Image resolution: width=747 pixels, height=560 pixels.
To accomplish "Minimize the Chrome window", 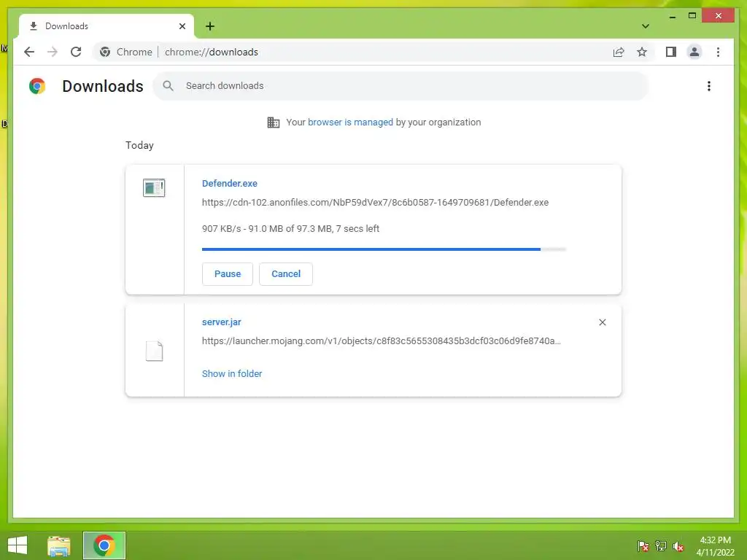I will 672,16.
